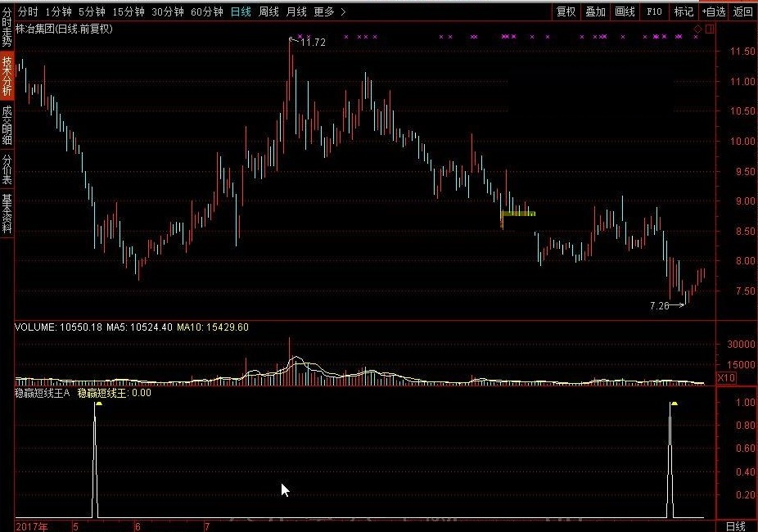Click the 8.00 price axis label
Screen dimensions: 758x532
coord(744,261)
